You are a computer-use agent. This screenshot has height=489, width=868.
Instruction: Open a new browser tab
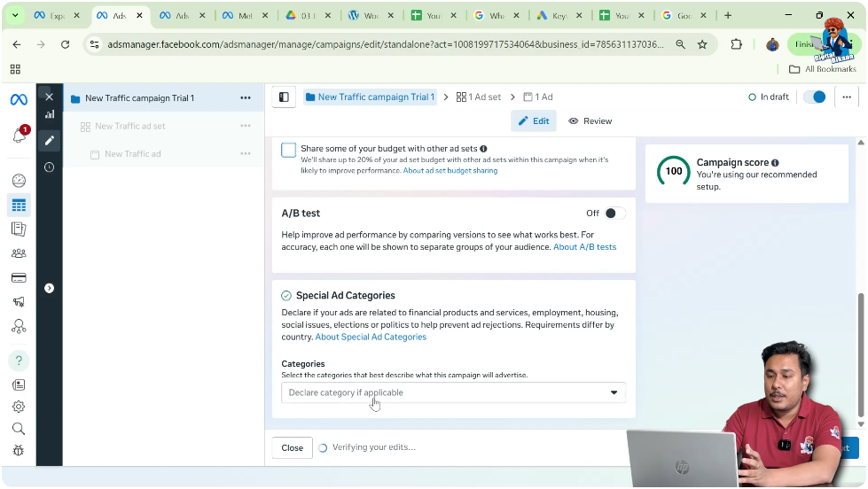pyautogui.click(x=728, y=15)
